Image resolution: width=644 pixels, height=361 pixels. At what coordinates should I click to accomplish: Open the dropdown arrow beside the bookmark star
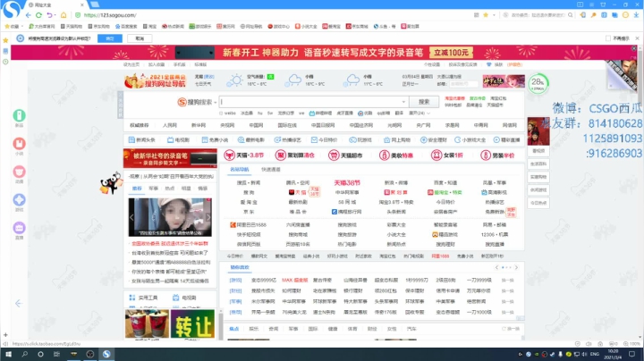[493, 15]
